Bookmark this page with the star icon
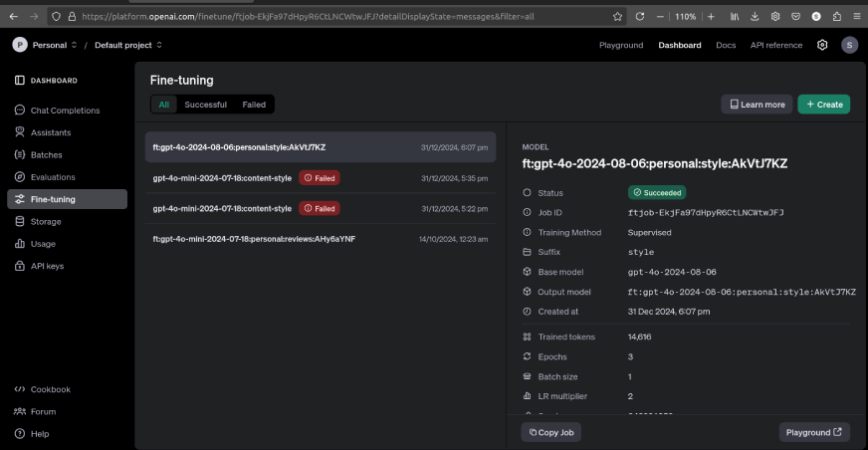The height and width of the screenshot is (450, 868). point(618,17)
